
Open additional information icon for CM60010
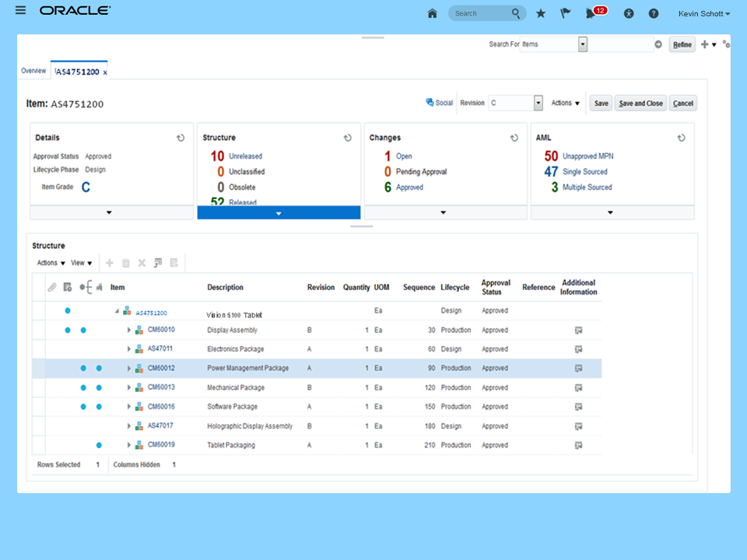tap(578, 330)
